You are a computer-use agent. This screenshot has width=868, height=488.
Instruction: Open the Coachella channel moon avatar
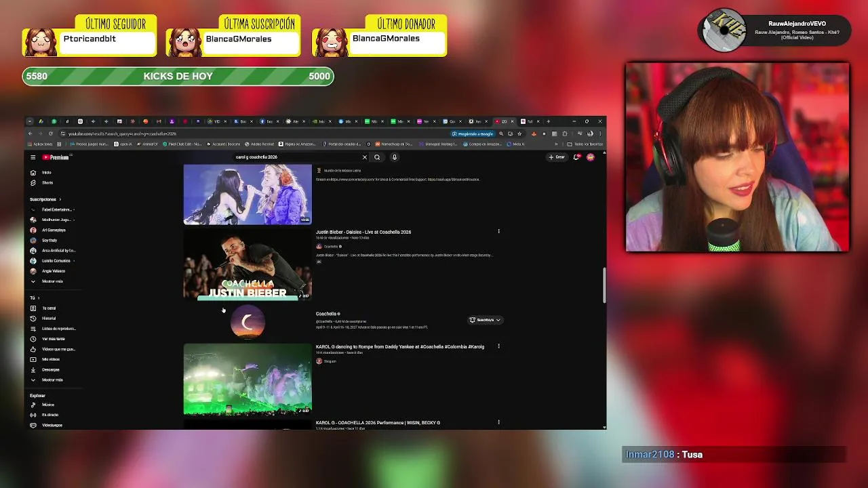(248, 322)
